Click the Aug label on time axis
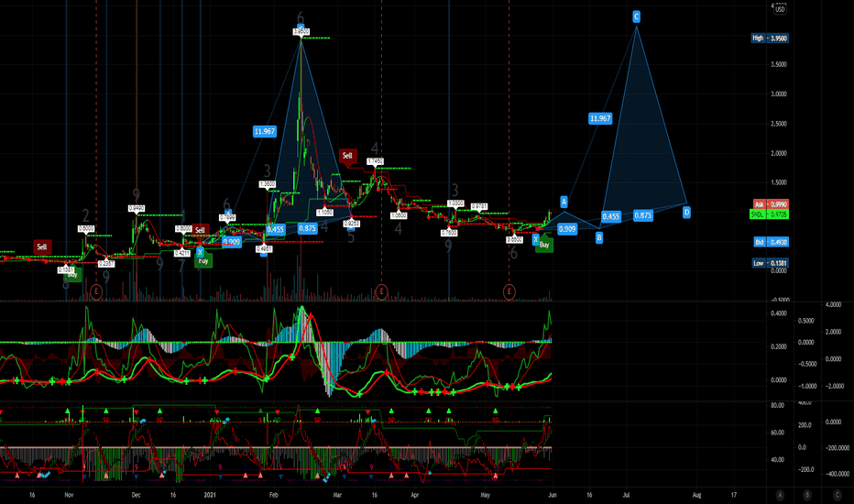The height and width of the screenshot is (504, 854). [x=696, y=495]
